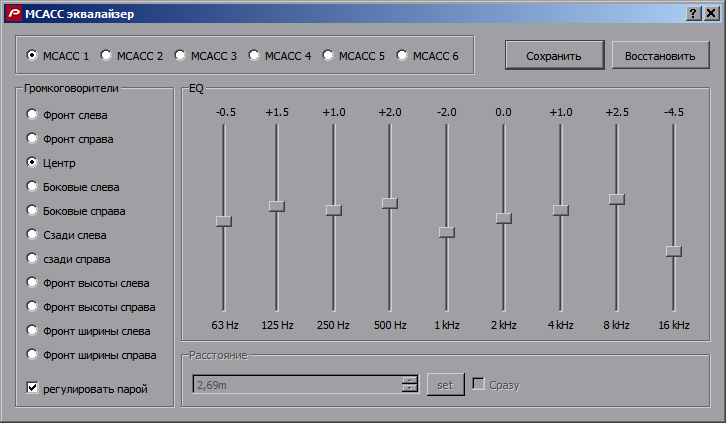The height and width of the screenshot is (423, 726).
Task: Click the 125 Hz EQ slider handle
Action: 277,206
